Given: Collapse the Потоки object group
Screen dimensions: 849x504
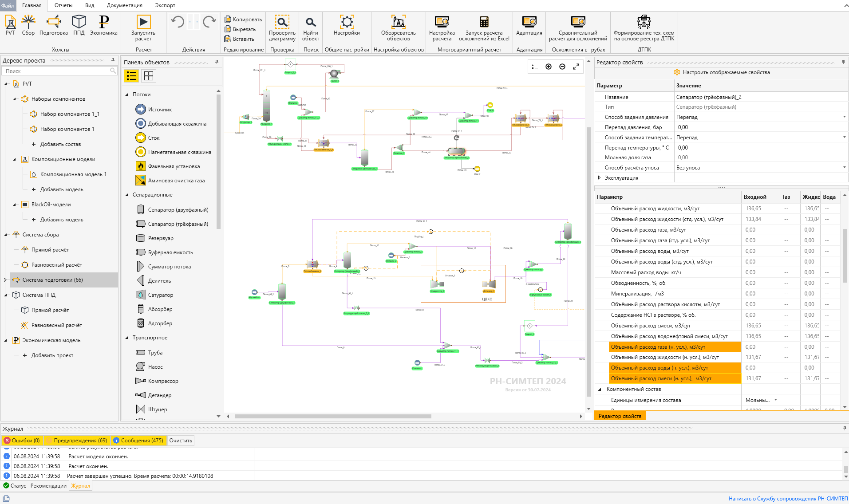Looking at the screenshot, I should 126,94.
